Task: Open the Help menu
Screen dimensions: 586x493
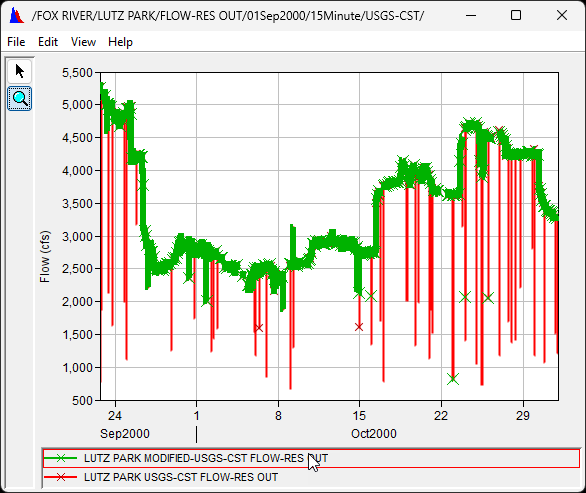Action: click(120, 42)
